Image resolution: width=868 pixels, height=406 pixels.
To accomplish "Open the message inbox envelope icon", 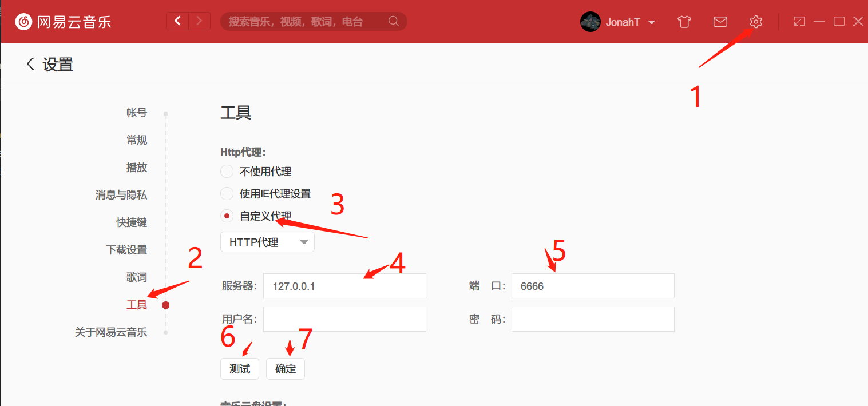I will click(720, 21).
